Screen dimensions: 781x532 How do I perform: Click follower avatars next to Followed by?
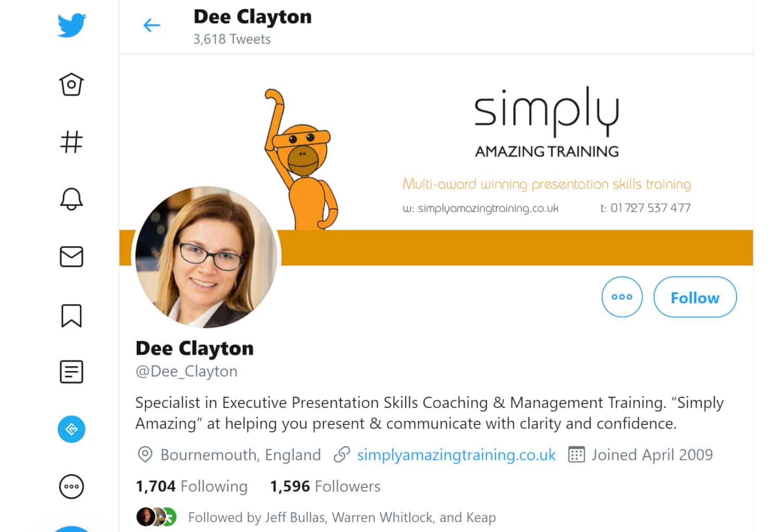[156, 517]
